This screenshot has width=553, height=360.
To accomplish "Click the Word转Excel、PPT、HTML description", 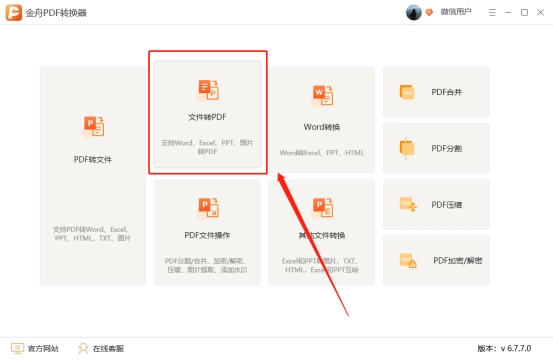I will pos(322,153).
